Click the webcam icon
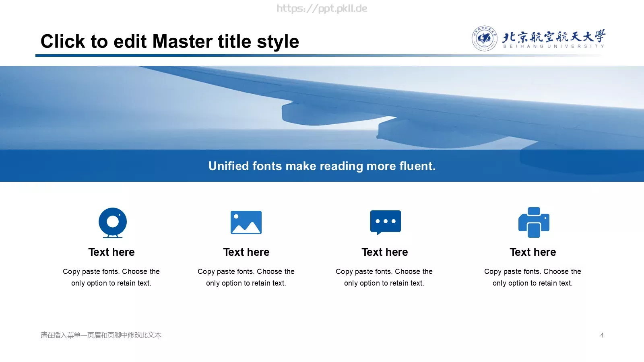644x362 pixels. pyautogui.click(x=113, y=222)
